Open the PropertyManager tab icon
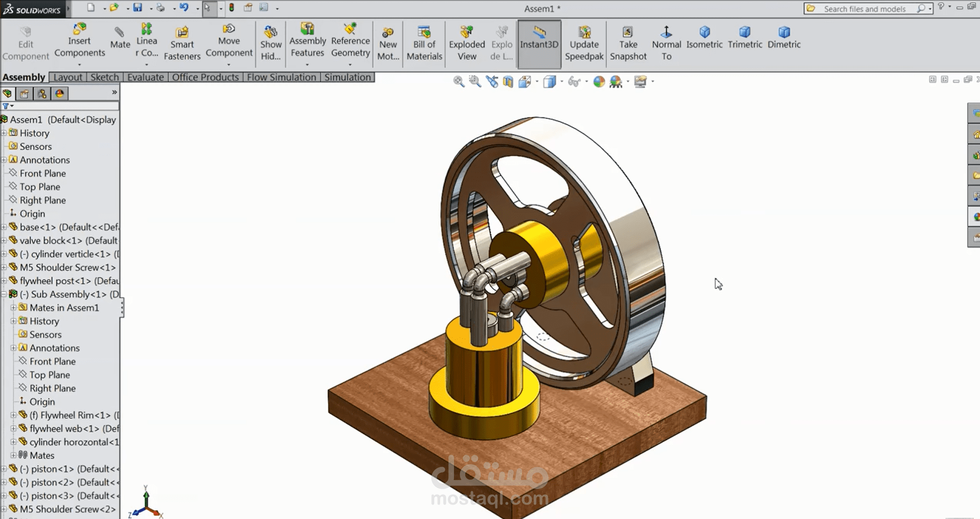The width and height of the screenshot is (980, 519). [24, 94]
